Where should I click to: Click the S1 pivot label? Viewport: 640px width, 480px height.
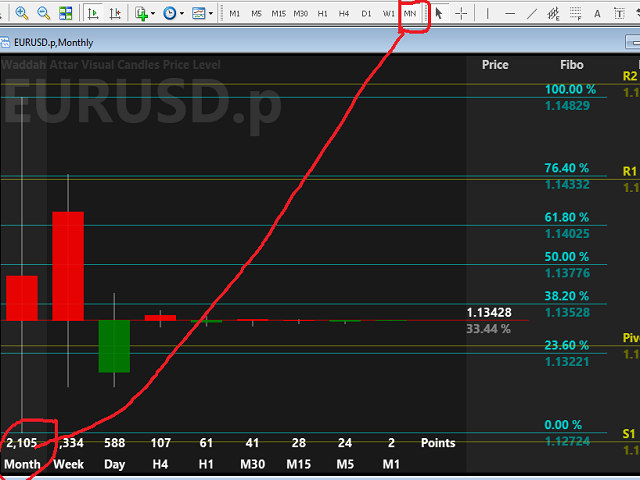click(x=629, y=434)
